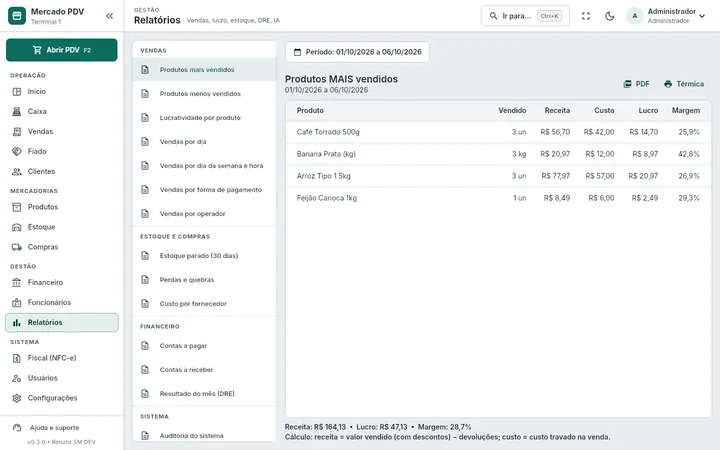This screenshot has height=450, width=720.
Task: Click the Estoque warehouse icon
Action: pyautogui.click(x=17, y=227)
